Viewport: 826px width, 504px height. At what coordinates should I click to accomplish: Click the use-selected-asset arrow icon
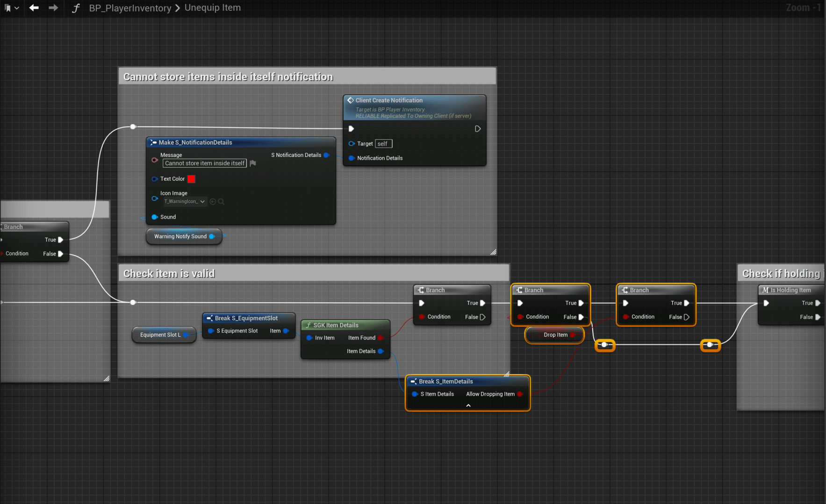click(213, 202)
